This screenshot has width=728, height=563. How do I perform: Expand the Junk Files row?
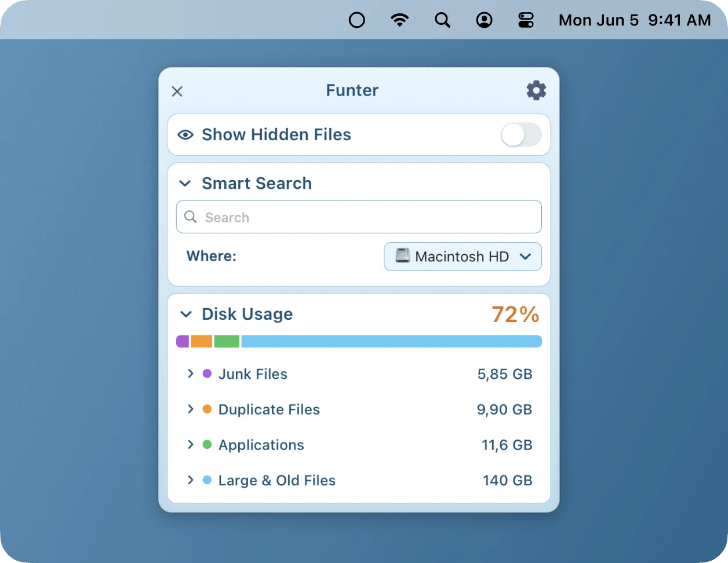pyautogui.click(x=190, y=374)
